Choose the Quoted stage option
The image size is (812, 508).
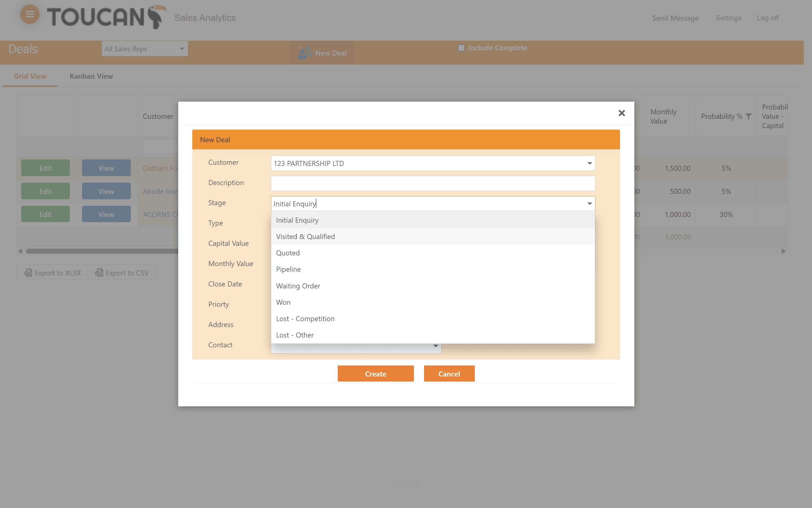(x=433, y=253)
